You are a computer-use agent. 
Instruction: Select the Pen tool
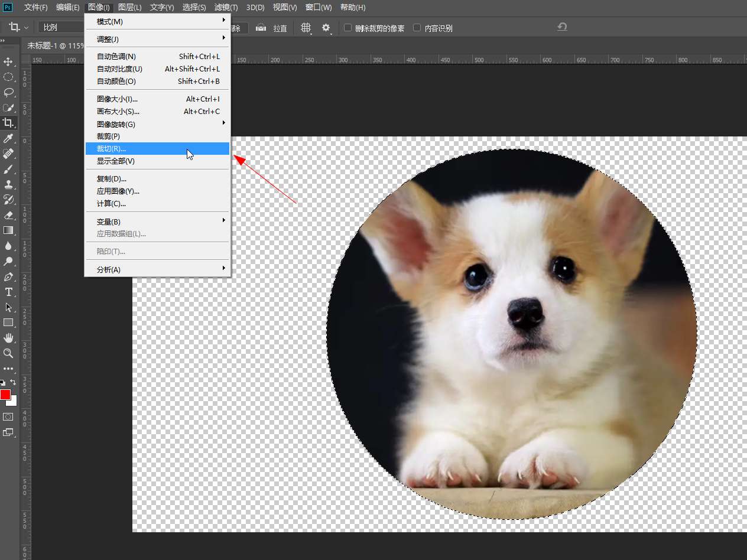point(8,277)
